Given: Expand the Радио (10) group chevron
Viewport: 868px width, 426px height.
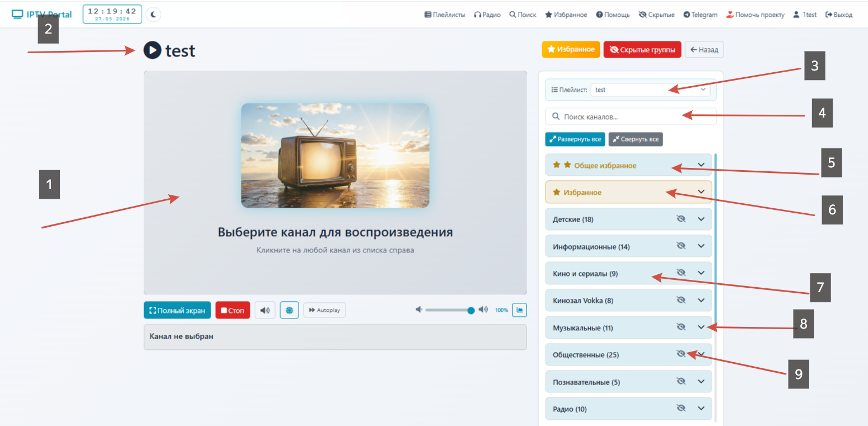Looking at the screenshot, I should (701, 408).
